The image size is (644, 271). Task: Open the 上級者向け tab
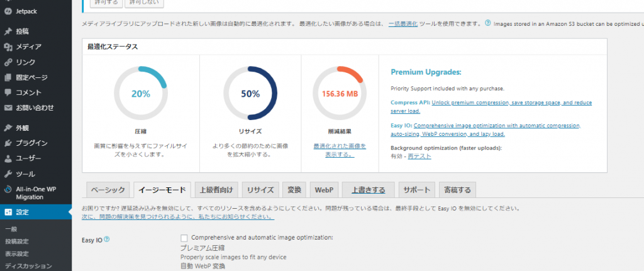click(x=216, y=190)
